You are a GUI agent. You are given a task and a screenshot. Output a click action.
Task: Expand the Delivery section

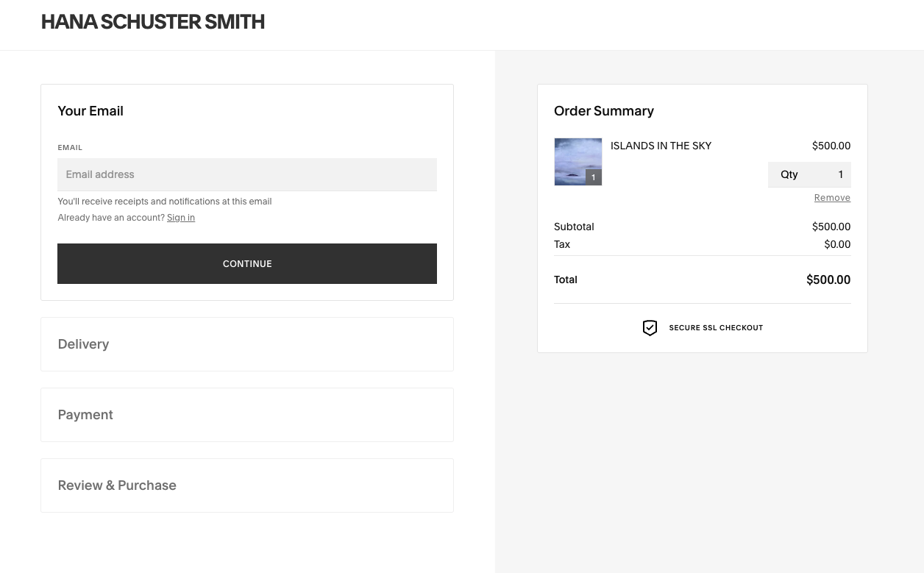pos(83,344)
